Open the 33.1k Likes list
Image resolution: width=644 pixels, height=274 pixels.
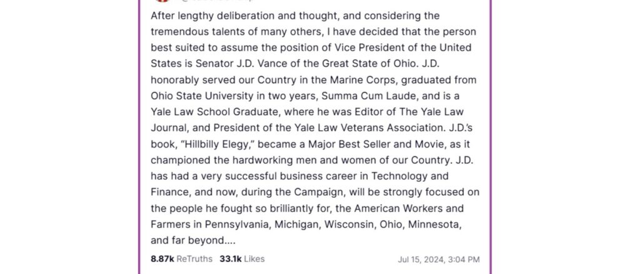click(242, 259)
